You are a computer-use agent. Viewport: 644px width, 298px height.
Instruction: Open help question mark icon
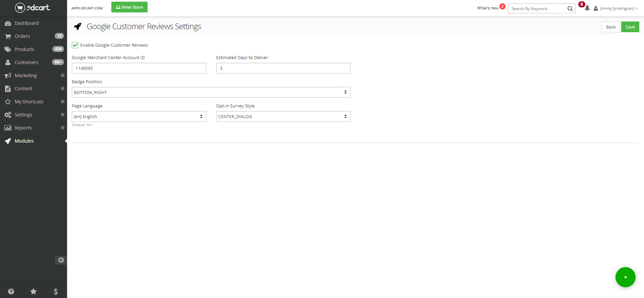click(11, 291)
